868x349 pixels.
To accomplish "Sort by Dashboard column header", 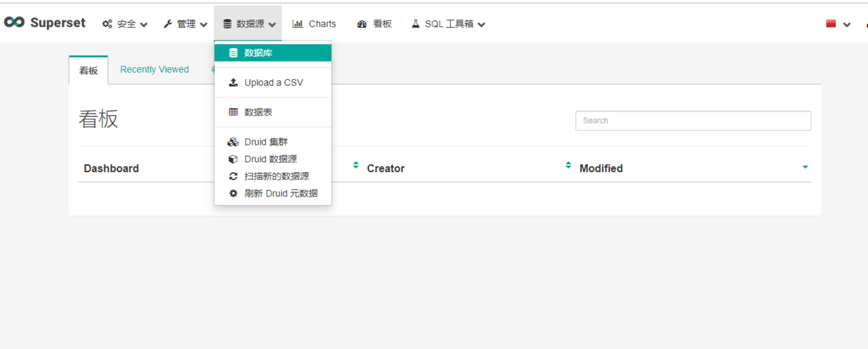I will pos(111,169).
